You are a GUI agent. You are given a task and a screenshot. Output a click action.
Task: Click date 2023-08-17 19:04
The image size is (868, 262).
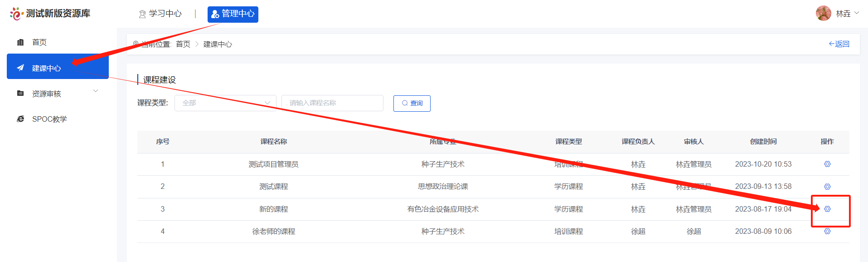point(763,209)
